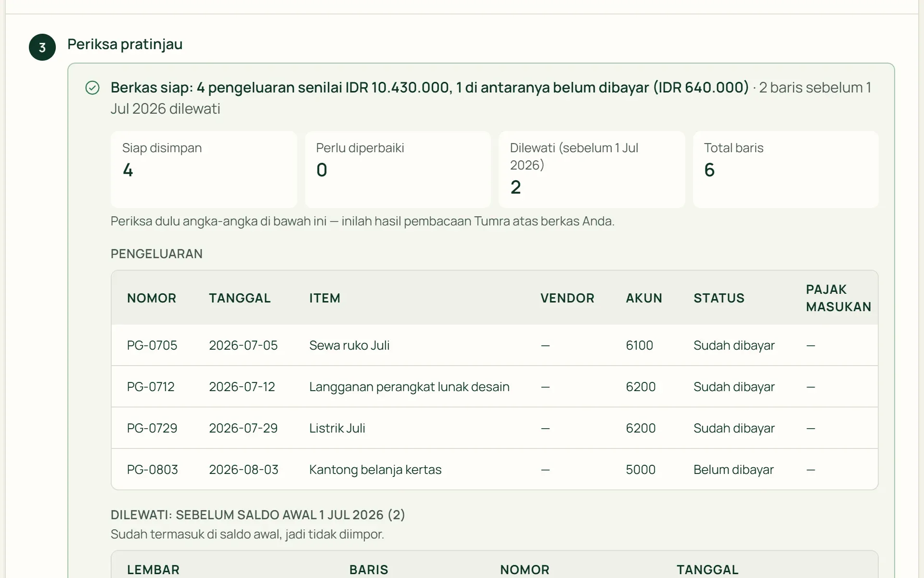The height and width of the screenshot is (578, 924).
Task: Click the date 2026-07-29
Action: (x=243, y=428)
